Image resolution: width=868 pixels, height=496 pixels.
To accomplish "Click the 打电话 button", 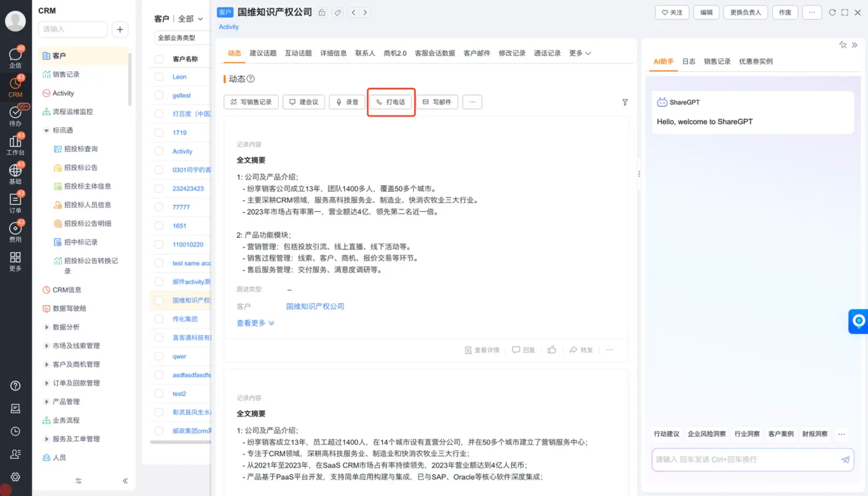I will pos(391,102).
